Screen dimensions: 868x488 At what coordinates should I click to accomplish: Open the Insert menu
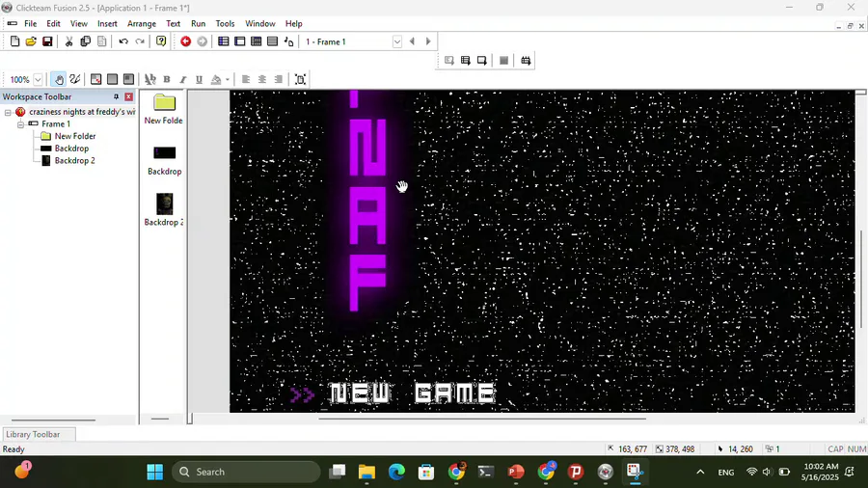click(x=107, y=24)
